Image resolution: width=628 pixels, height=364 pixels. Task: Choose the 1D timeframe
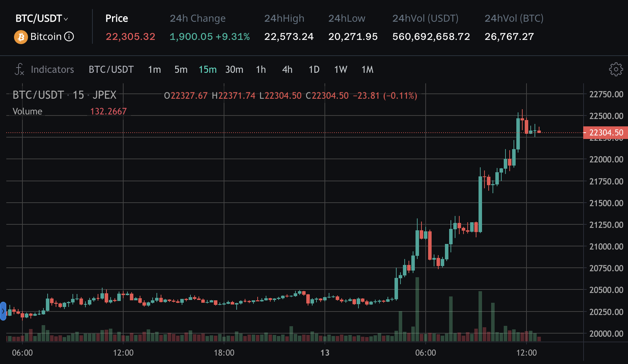pyautogui.click(x=314, y=70)
